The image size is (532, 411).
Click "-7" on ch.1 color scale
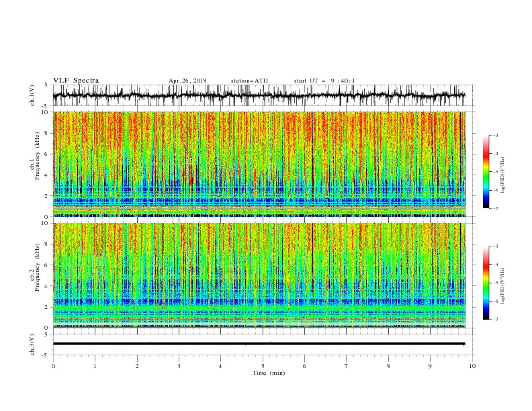[x=496, y=209]
